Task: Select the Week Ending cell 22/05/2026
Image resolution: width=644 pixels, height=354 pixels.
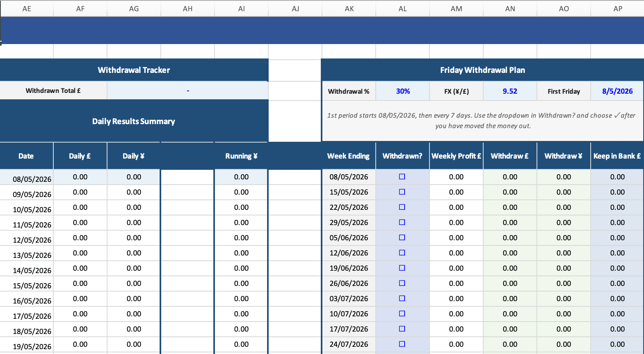Action: (349, 207)
